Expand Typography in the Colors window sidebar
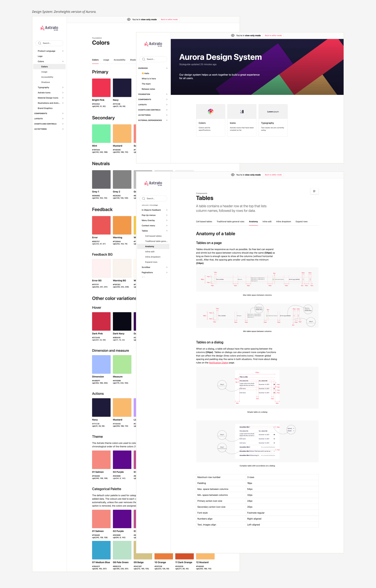This screenshot has width=376, height=588. [x=63, y=87]
